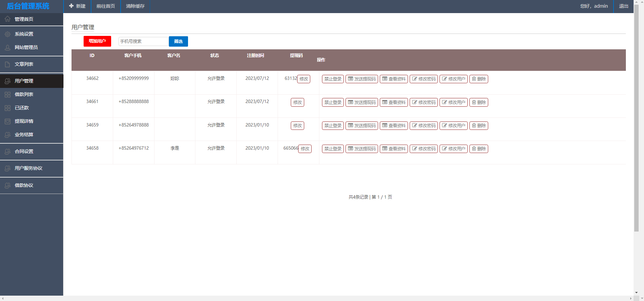Click the plus icon for 新建
The image size is (644, 301).
(x=71, y=6)
